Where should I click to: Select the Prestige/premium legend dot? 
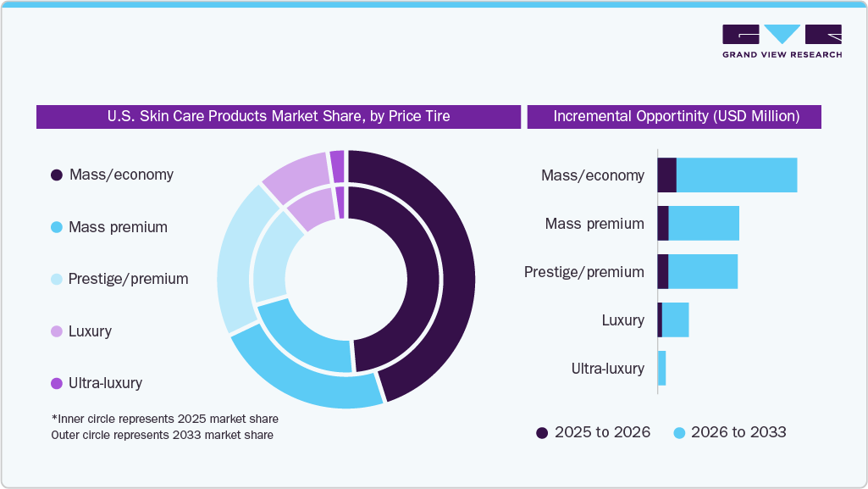(x=56, y=279)
